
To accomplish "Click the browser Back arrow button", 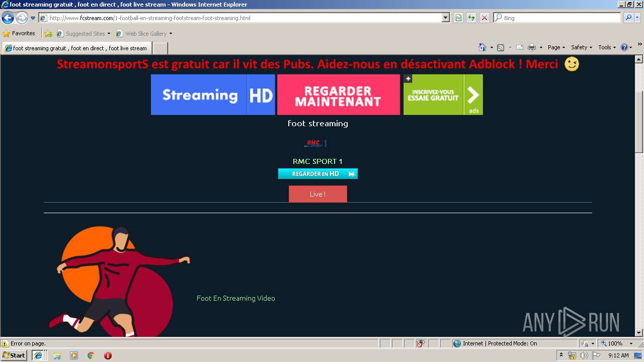I will [x=8, y=18].
